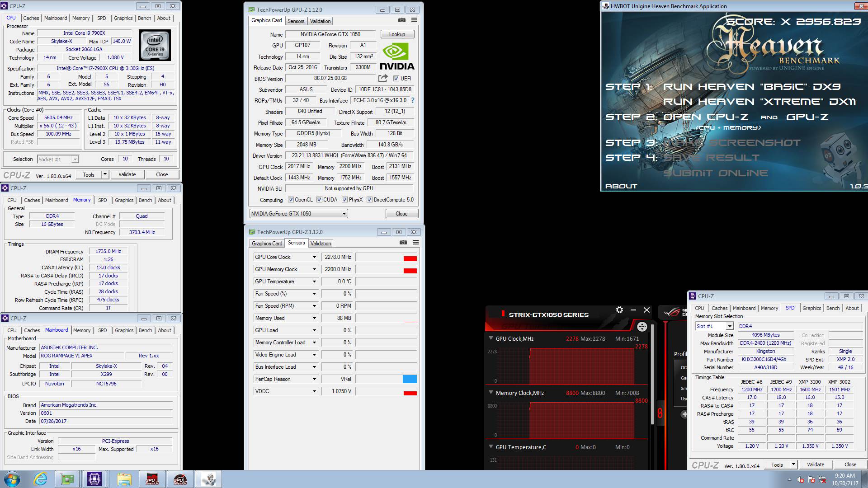
Task: Click the Intel Core i9 logo in CPU-Z
Action: (155, 45)
